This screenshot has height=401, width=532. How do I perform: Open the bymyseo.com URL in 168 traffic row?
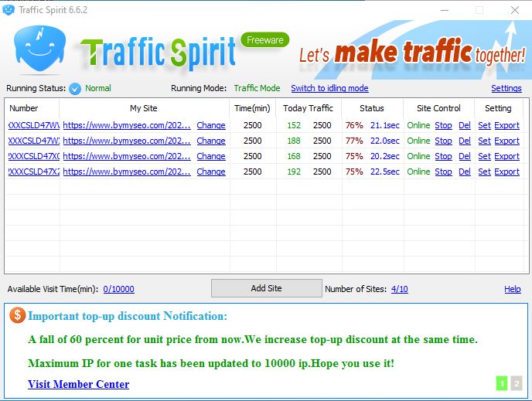[127, 156]
